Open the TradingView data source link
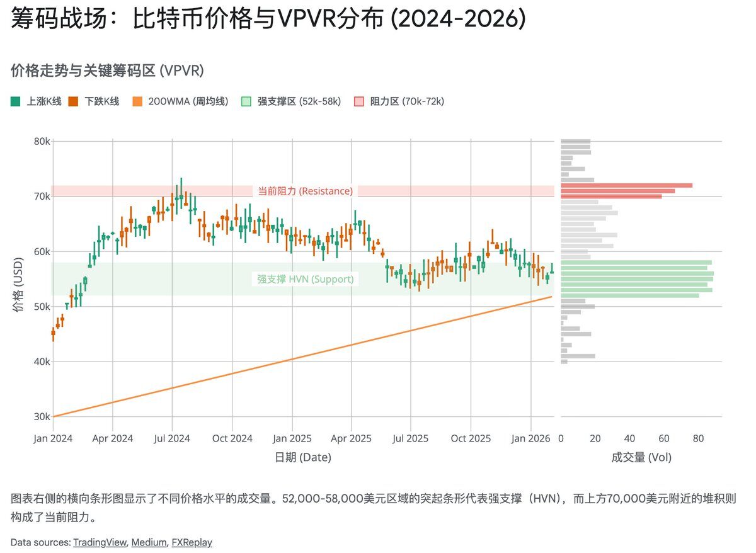Screen dimensions: 756x553 (100, 542)
